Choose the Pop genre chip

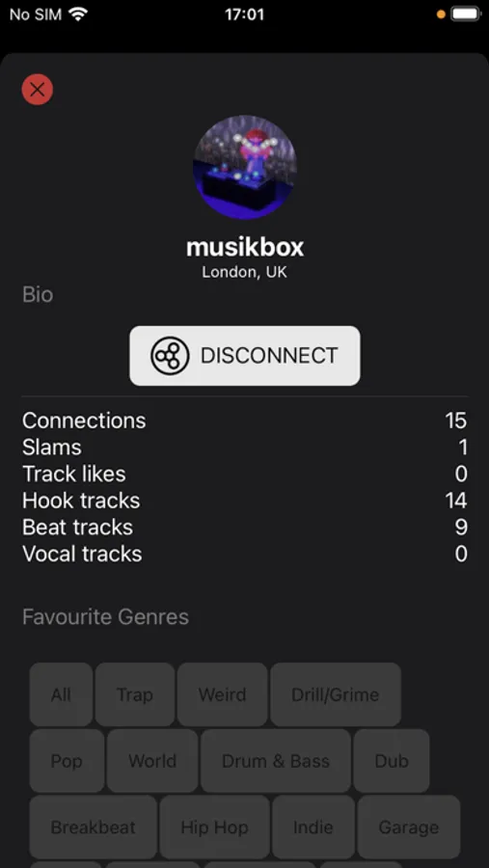tap(67, 761)
